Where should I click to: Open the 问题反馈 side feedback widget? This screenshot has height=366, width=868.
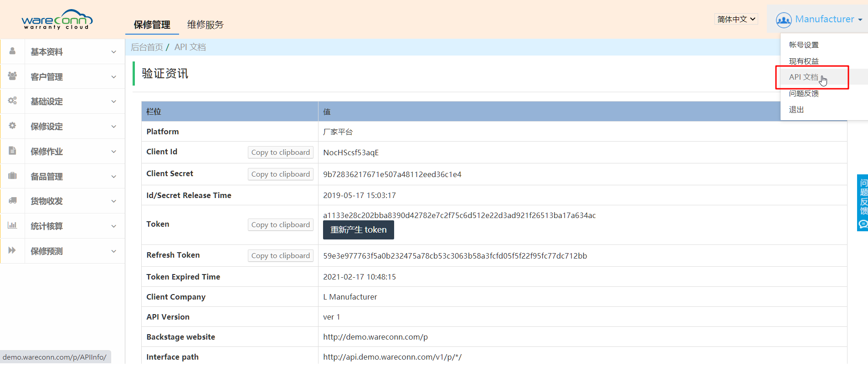tap(863, 203)
